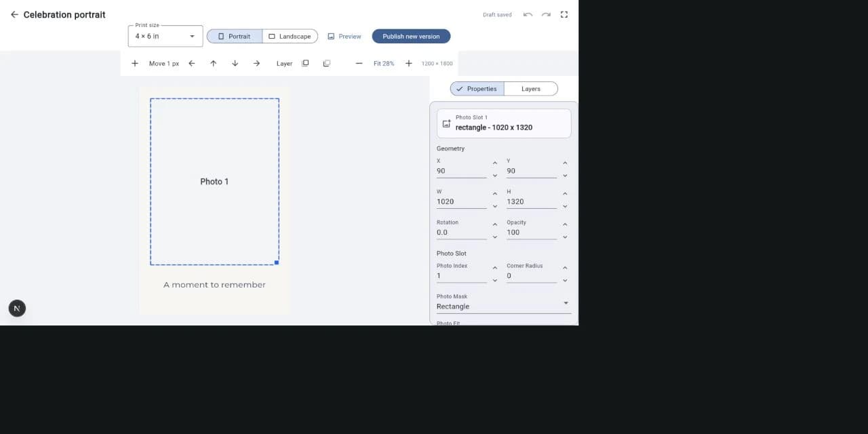Zoom out with the minus icon
The height and width of the screenshot is (434, 868).
tap(359, 63)
